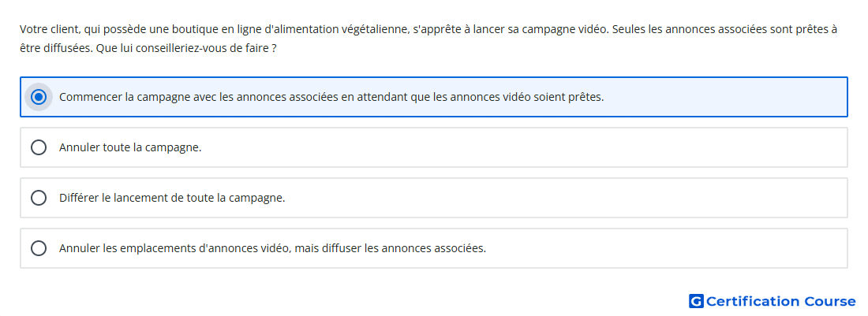Viewport: 868px width, 316px height.
Task: Click the question line starting 'Votre client'
Action: pos(428,29)
